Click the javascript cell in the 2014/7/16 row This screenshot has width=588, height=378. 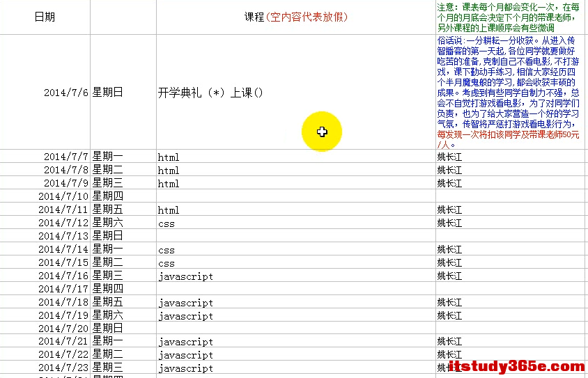[295, 276]
